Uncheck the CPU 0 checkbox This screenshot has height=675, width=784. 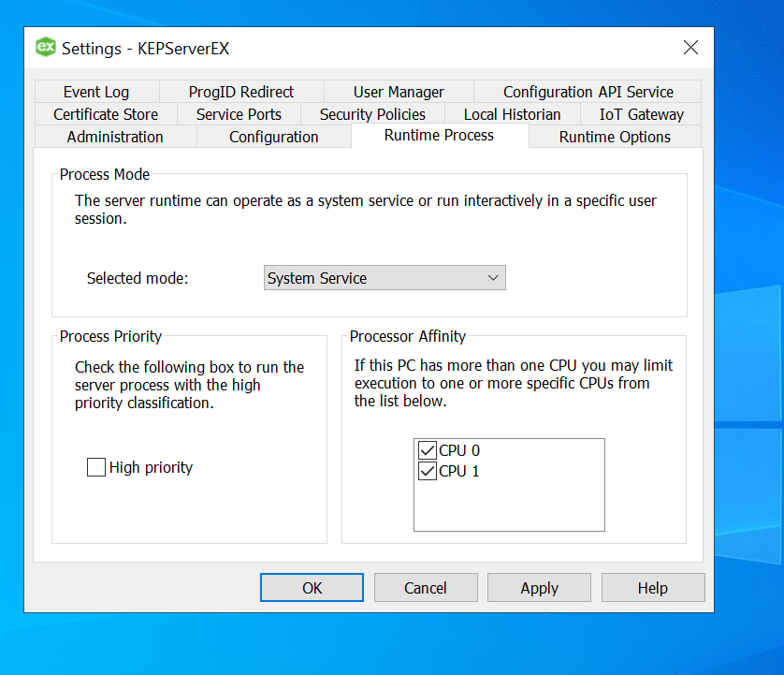point(428,450)
